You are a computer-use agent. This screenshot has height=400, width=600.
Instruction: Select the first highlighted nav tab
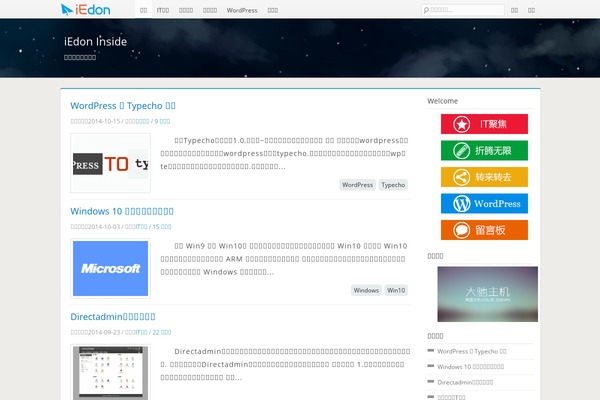[x=143, y=10]
